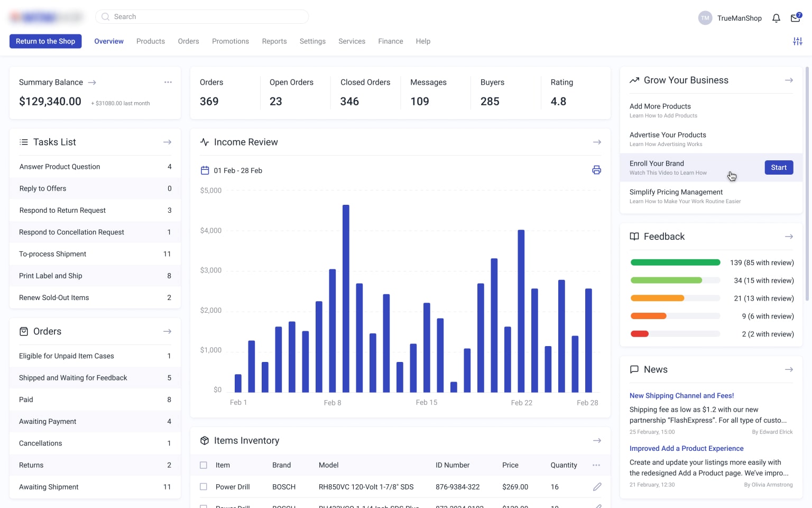This screenshot has height=508, width=812.
Task: Check the Power Drill BOSCH RH850VC row
Action: pos(204,486)
